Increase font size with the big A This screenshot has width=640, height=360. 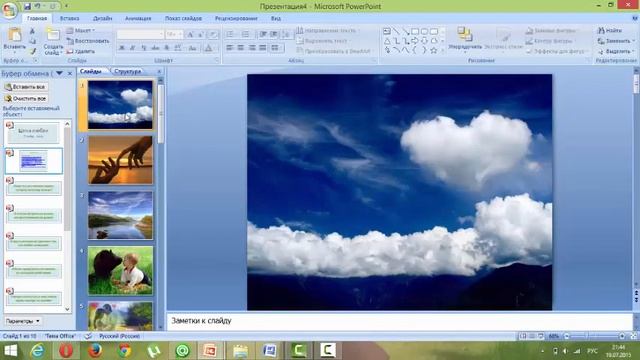tap(190, 35)
